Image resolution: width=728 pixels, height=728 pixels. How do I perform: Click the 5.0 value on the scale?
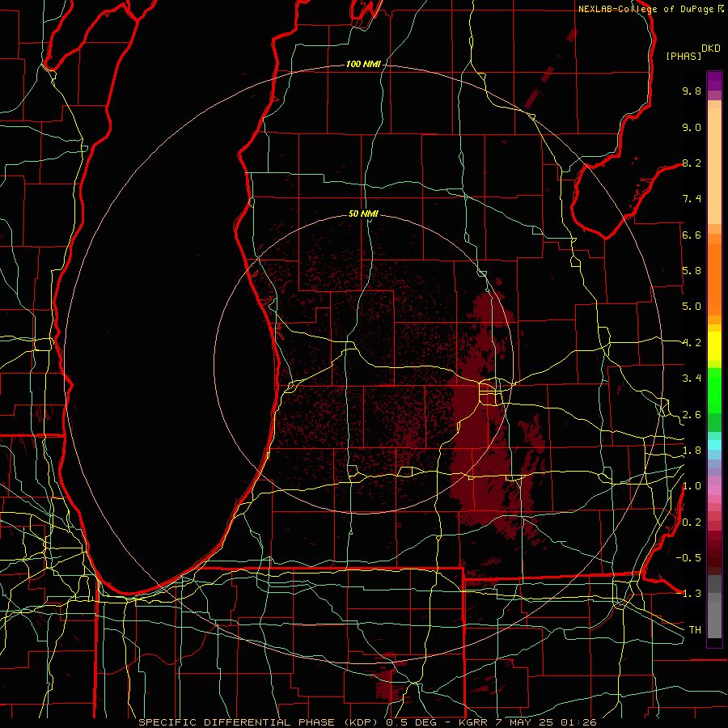pos(692,307)
